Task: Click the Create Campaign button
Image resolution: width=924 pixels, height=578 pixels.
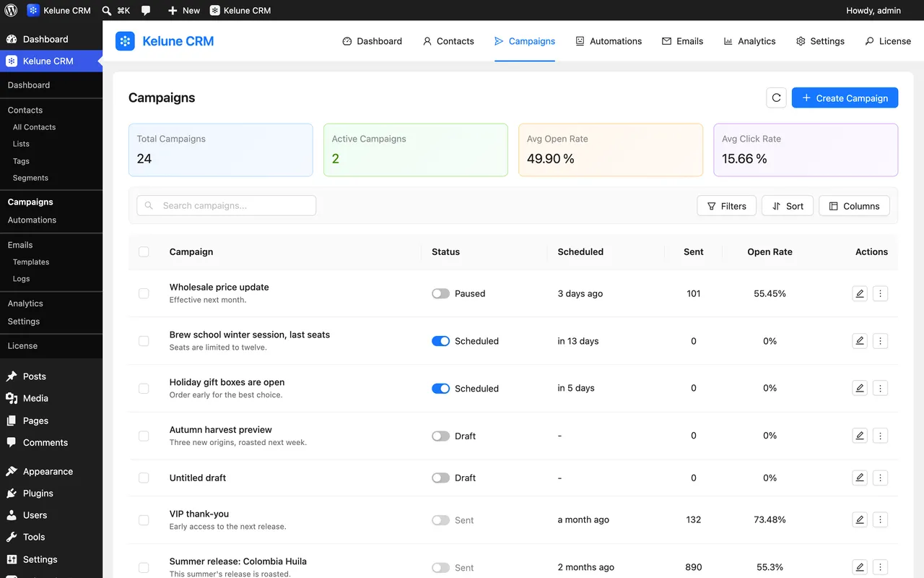Action: pos(845,98)
